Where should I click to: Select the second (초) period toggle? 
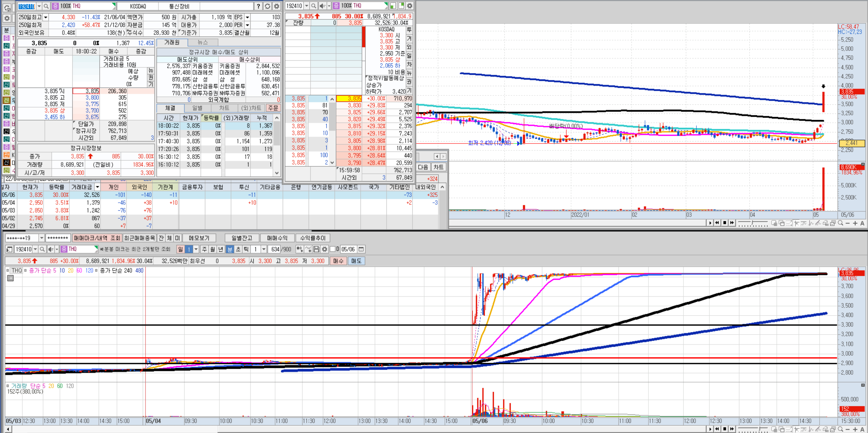(238, 249)
